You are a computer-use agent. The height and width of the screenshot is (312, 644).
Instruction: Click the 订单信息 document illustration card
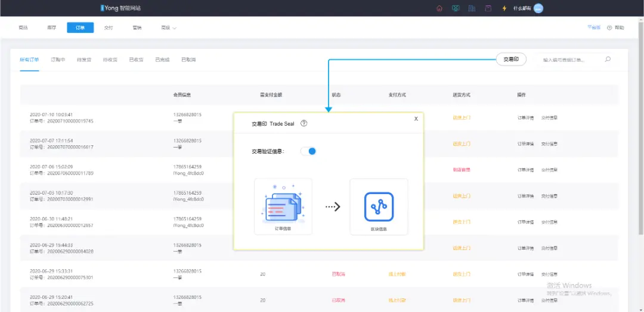tap(283, 207)
